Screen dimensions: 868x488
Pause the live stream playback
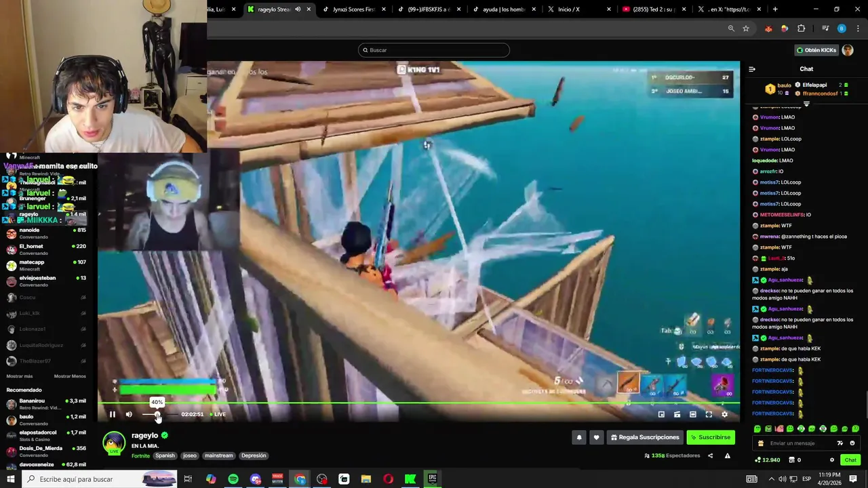(113, 415)
